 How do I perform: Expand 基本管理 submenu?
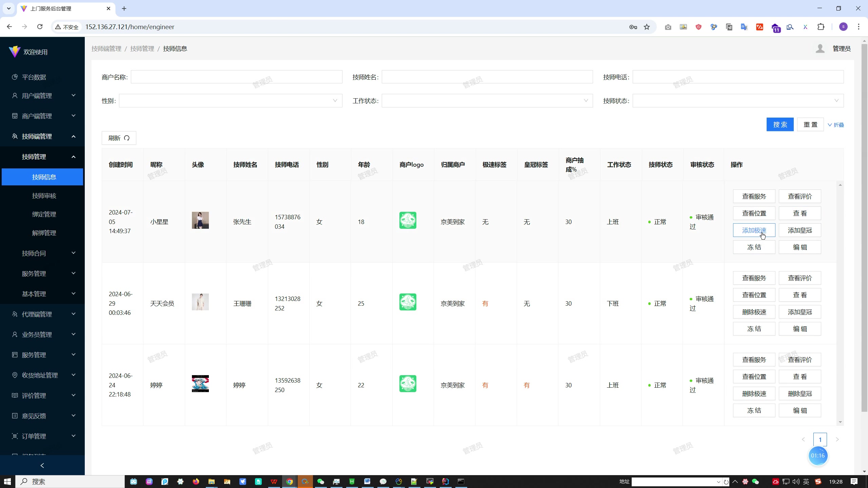[42, 294]
